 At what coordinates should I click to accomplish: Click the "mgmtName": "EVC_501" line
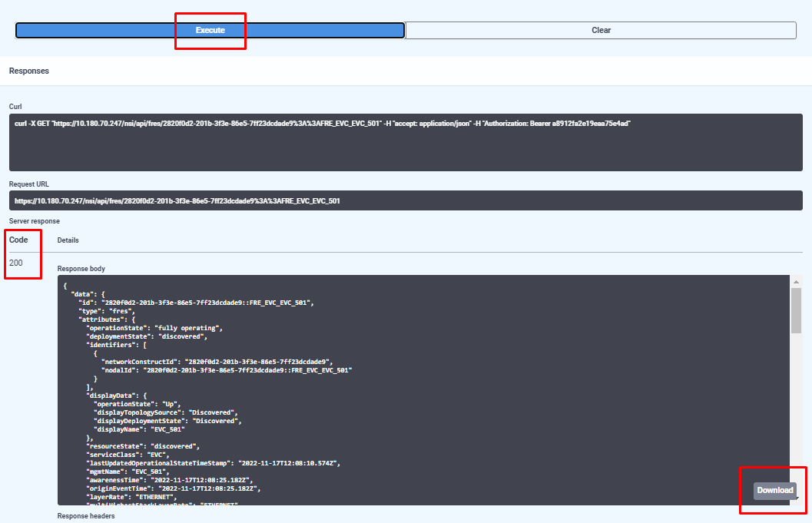(128, 472)
